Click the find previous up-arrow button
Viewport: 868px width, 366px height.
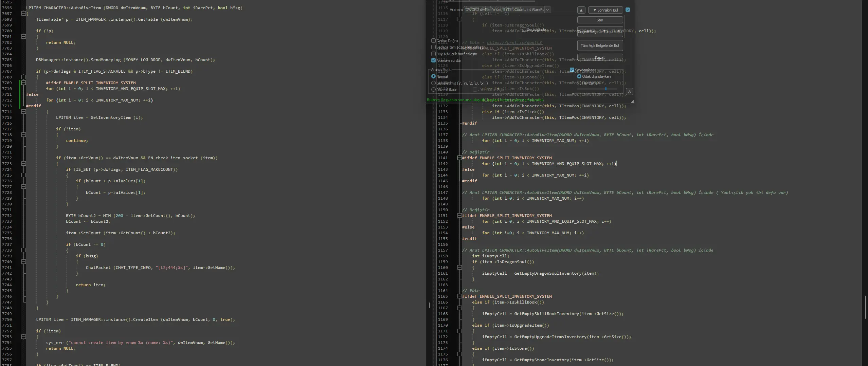[x=581, y=10]
